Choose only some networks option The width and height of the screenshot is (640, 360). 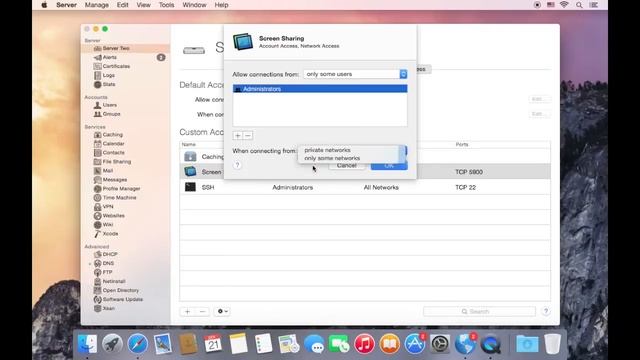[332, 158]
